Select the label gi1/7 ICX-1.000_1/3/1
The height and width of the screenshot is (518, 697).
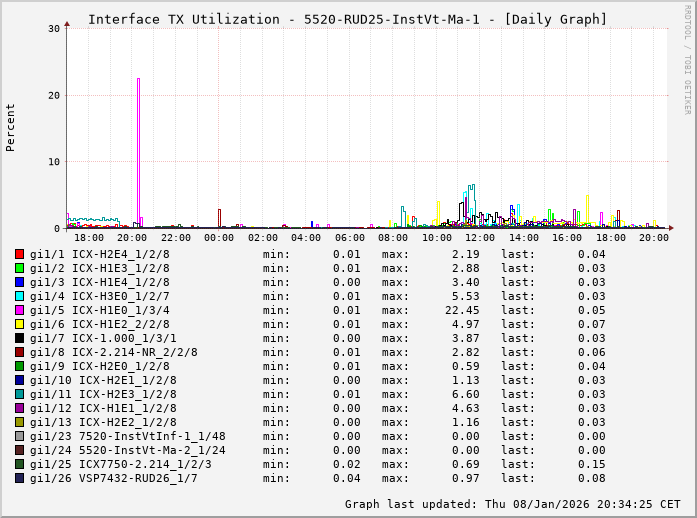pos(103,338)
